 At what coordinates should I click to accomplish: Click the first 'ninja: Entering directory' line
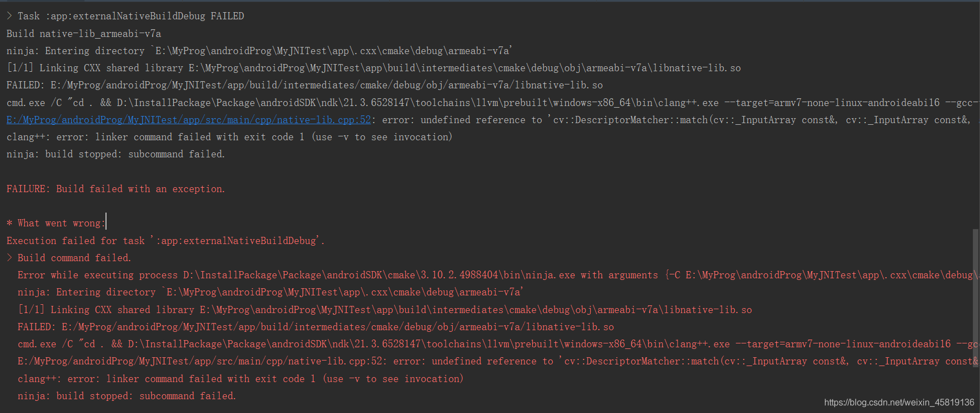259,51
